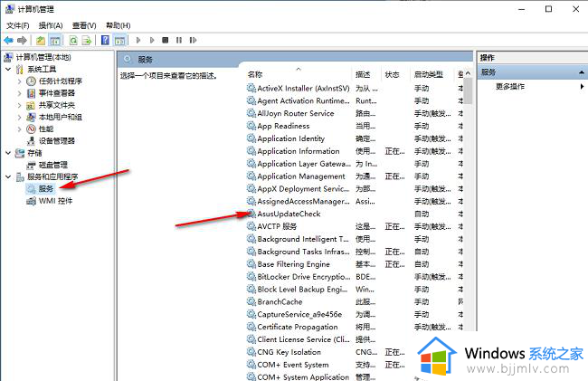Toggle the show/hide console tree icon

[x=55, y=40]
